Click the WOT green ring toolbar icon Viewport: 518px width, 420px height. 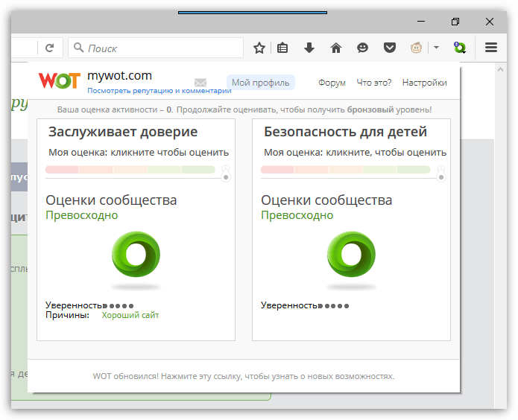point(459,48)
